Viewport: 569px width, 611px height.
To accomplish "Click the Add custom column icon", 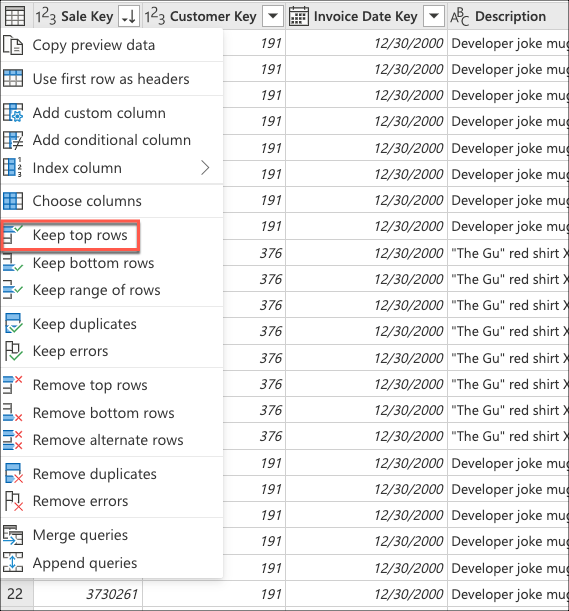I will coord(13,113).
